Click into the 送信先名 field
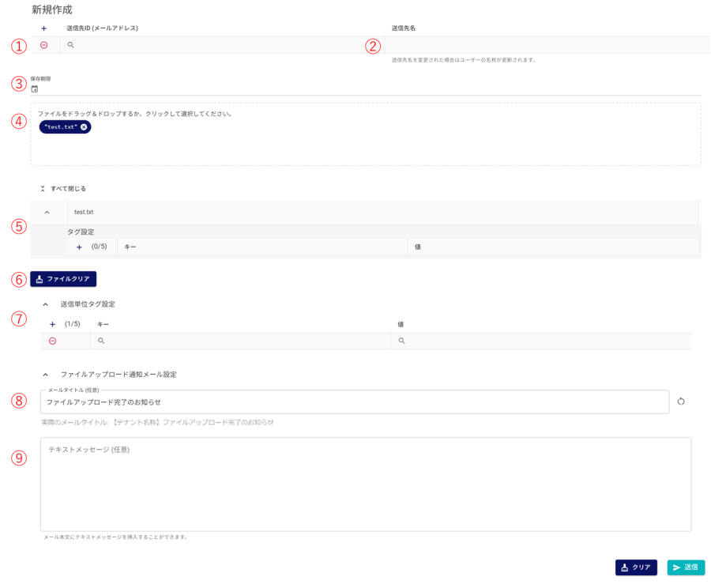The image size is (711, 588). point(545,45)
